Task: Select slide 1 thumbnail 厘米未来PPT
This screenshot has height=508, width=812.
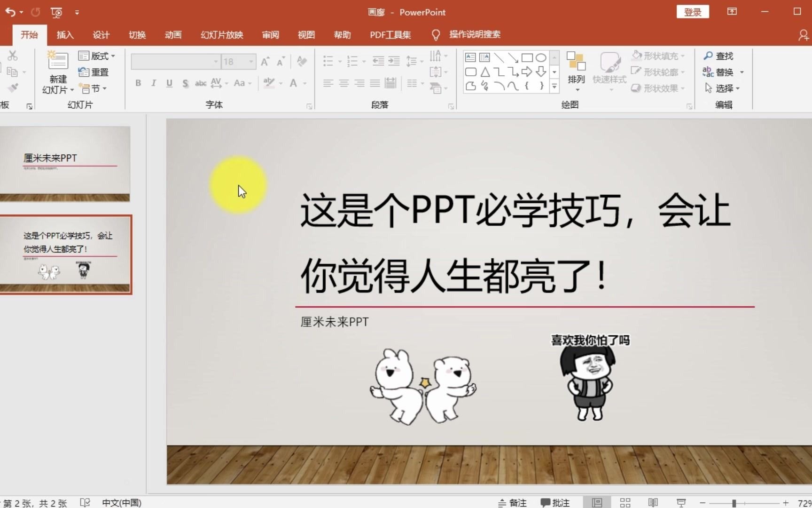Action: pyautogui.click(x=65, y=164)
